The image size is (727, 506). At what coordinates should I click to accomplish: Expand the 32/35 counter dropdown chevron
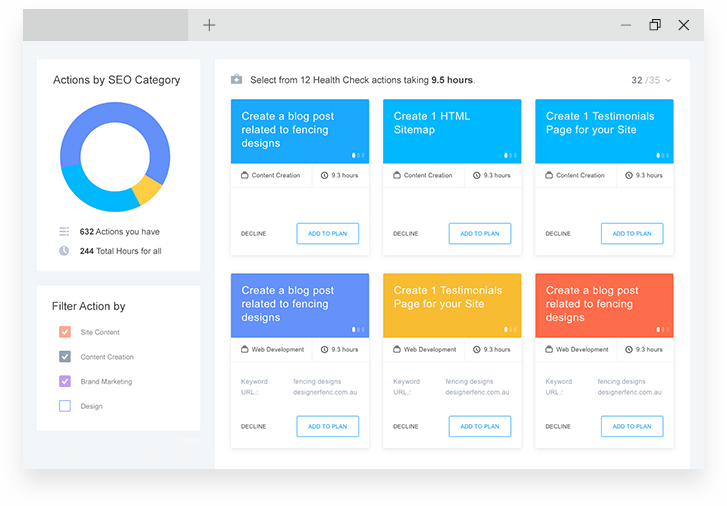tap(668, 80)
